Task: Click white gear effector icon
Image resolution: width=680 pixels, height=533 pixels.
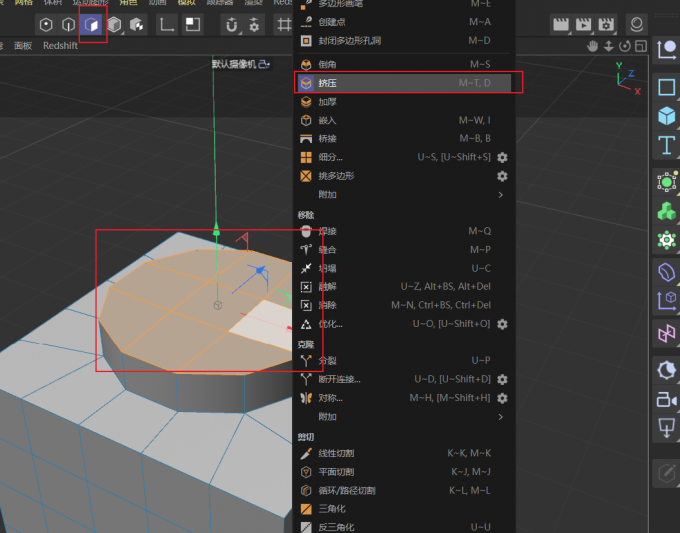Action: [667, 240]
